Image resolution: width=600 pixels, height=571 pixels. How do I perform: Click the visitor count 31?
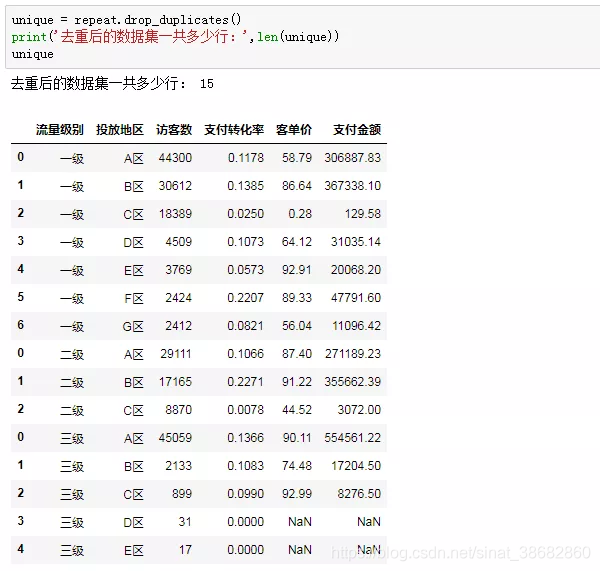point(185,522)
